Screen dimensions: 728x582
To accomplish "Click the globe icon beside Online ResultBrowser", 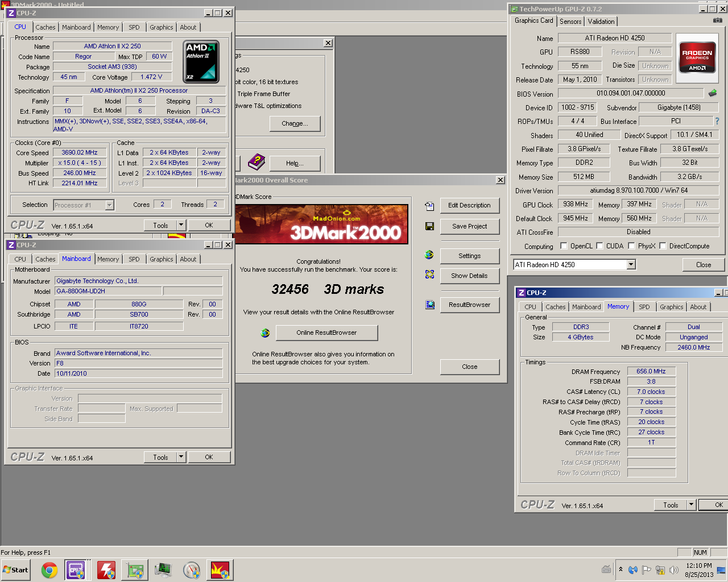I will (x=265, y=333).
